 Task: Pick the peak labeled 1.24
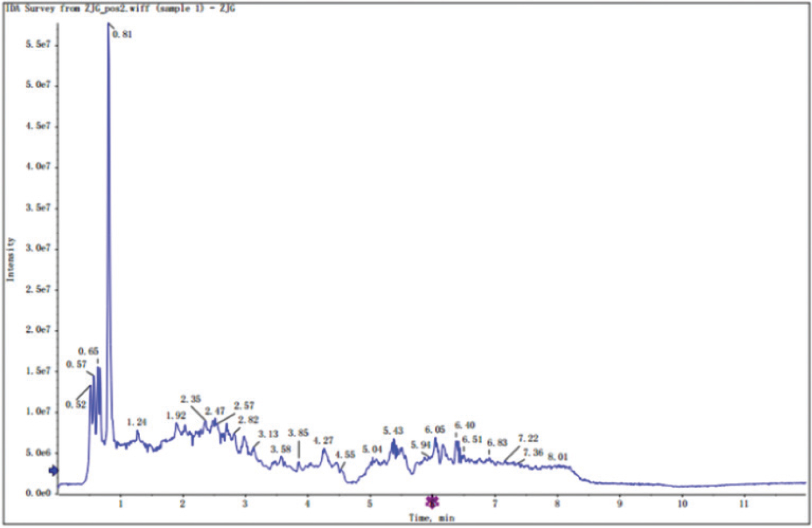point(137,422)
